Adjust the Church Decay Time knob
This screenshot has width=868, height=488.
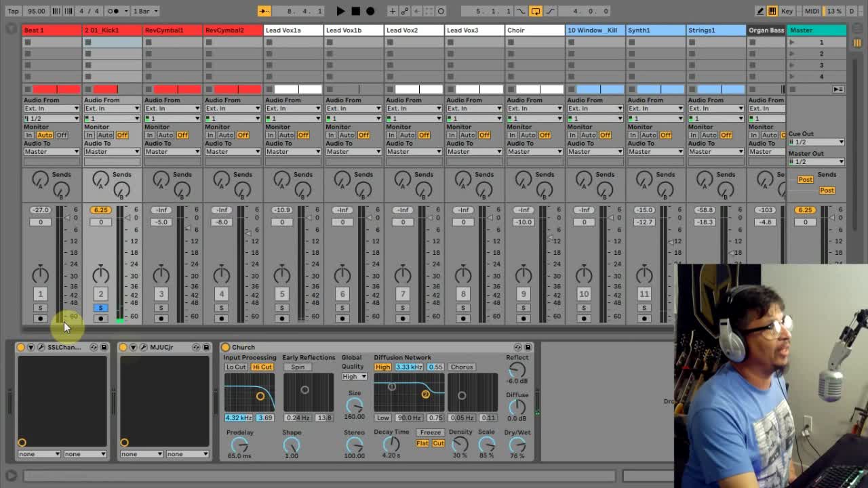(x=391, y=445)
